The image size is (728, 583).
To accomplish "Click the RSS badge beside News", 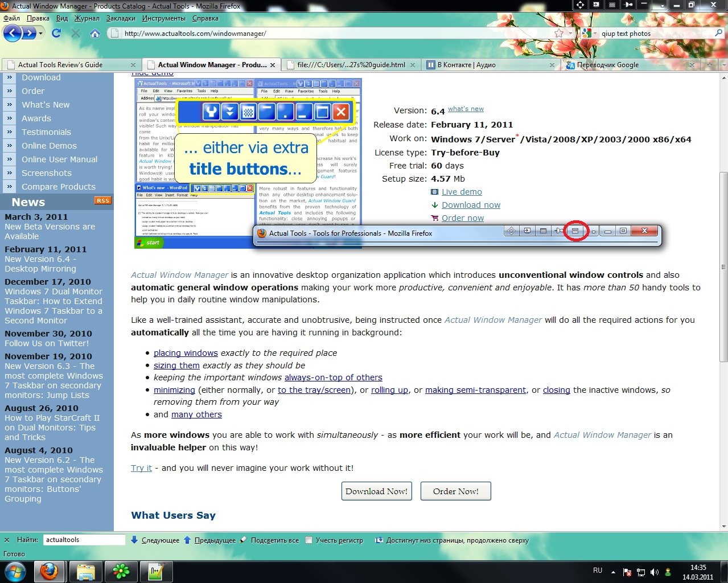I will coord(102,200).
